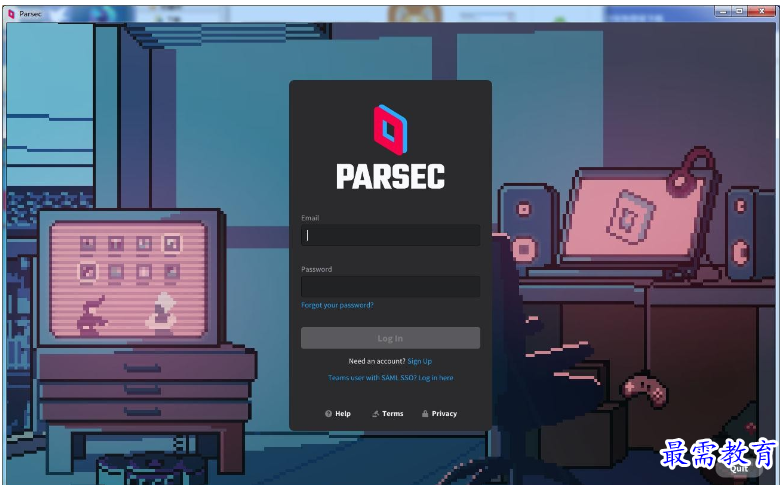This screenshot has width=784, height=485.
Task: Click the Log In button
Action: click(390, 338)
